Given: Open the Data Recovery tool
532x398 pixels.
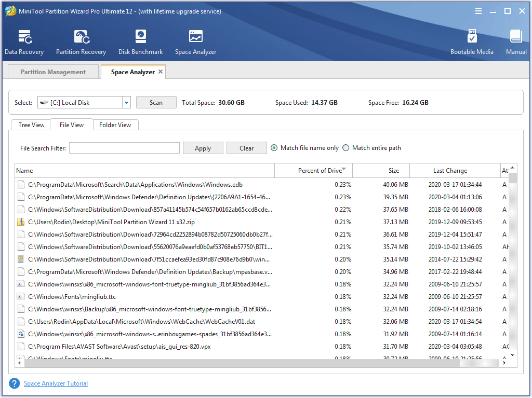Looking at the screenshot, I should click(24, 42).
